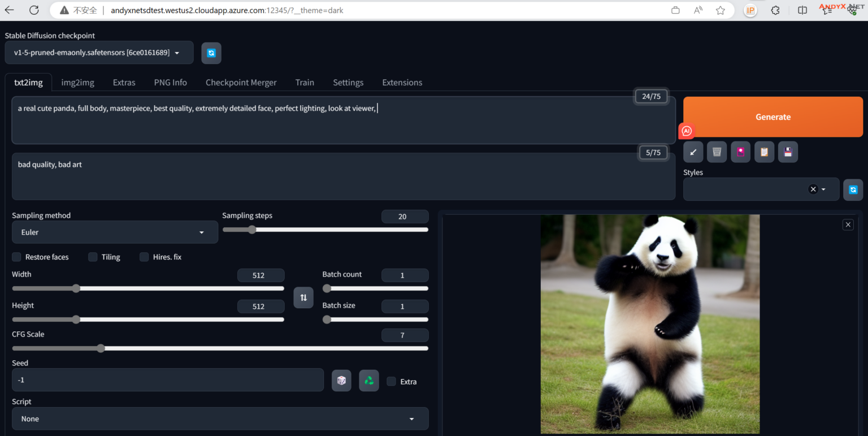
Task: Click on the CFG Scale slider handle
Action: [101, 348]
